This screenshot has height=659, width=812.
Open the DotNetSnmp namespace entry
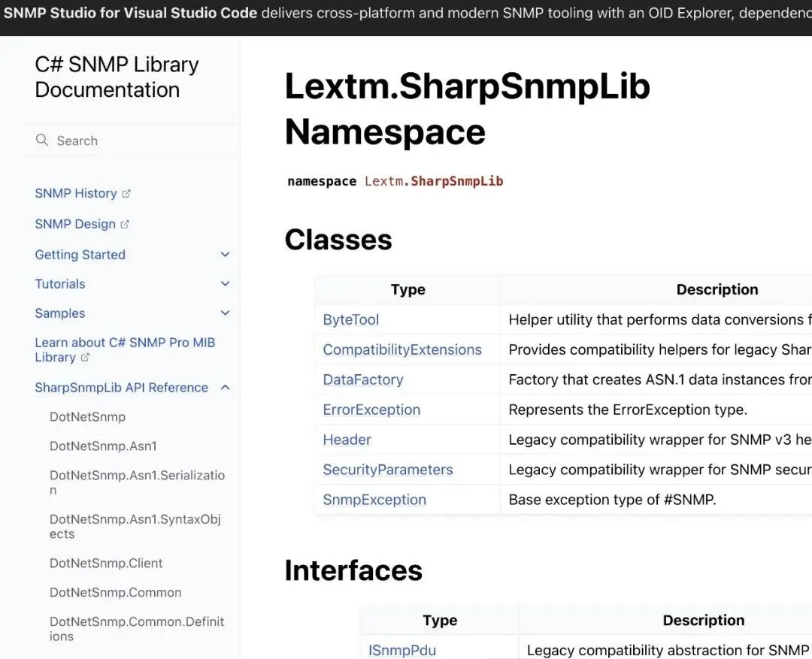87,417
